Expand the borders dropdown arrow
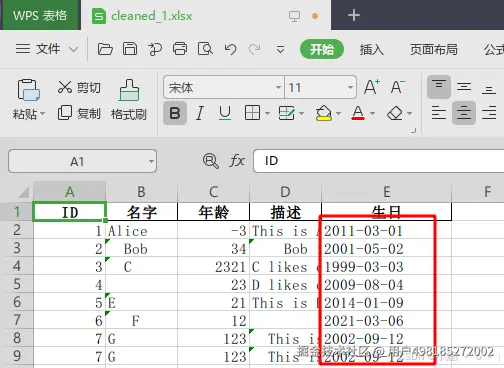 [x=267, y=113]
